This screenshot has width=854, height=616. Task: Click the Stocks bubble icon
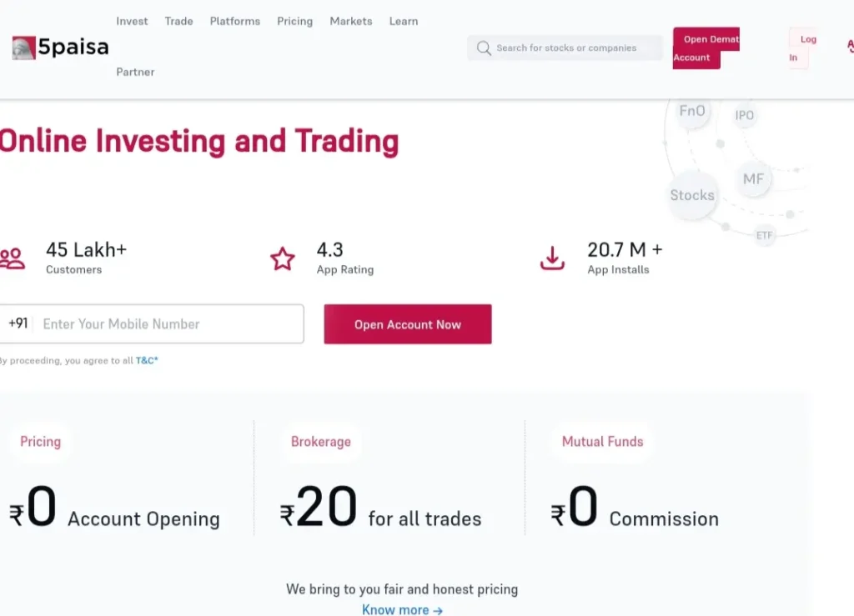pos(692,196)
